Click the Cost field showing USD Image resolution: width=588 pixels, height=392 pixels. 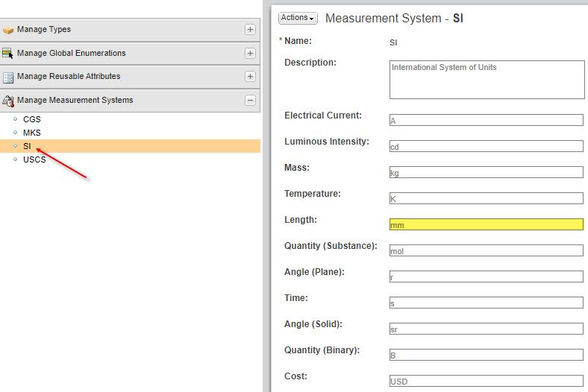click(486, 381)
